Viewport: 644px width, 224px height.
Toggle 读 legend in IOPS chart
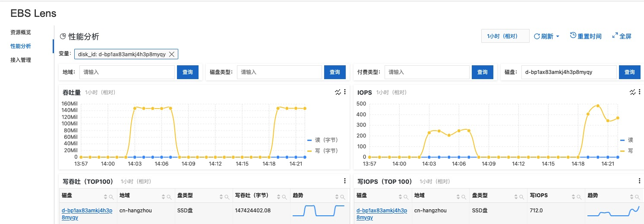627,140
